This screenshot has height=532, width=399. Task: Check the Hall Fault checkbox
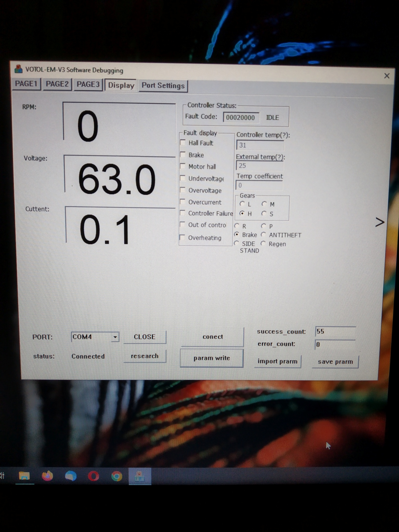[x=183, y=143]
